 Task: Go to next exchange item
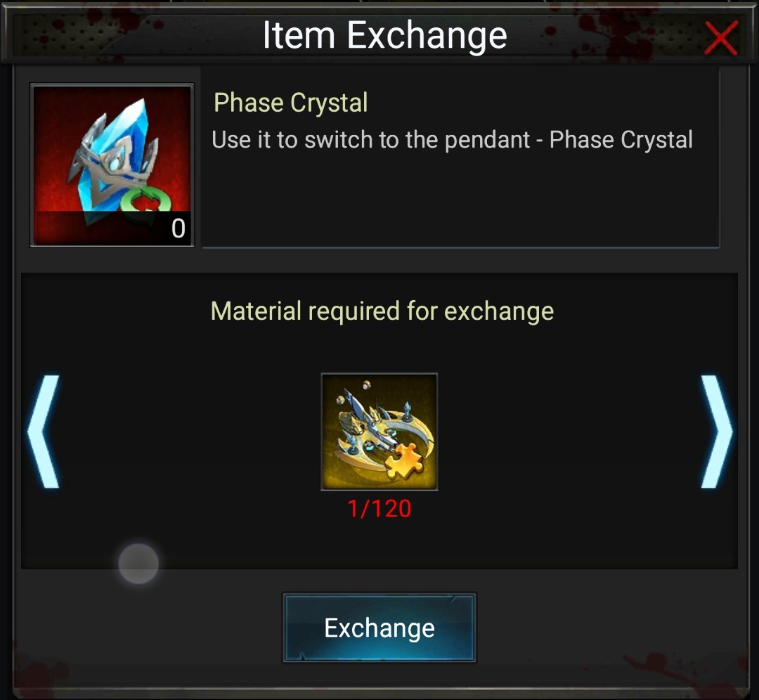coord(717,432)
